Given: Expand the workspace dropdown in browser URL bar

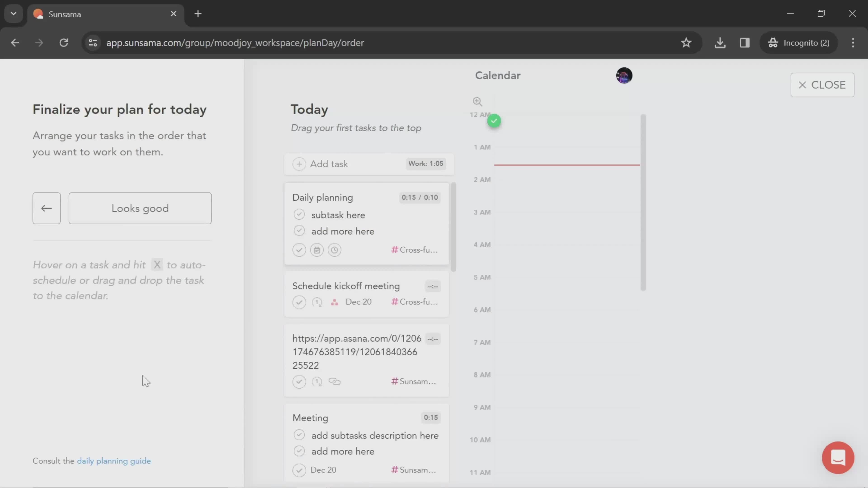Looking at the screenshot, I should [x=13, y=13].
